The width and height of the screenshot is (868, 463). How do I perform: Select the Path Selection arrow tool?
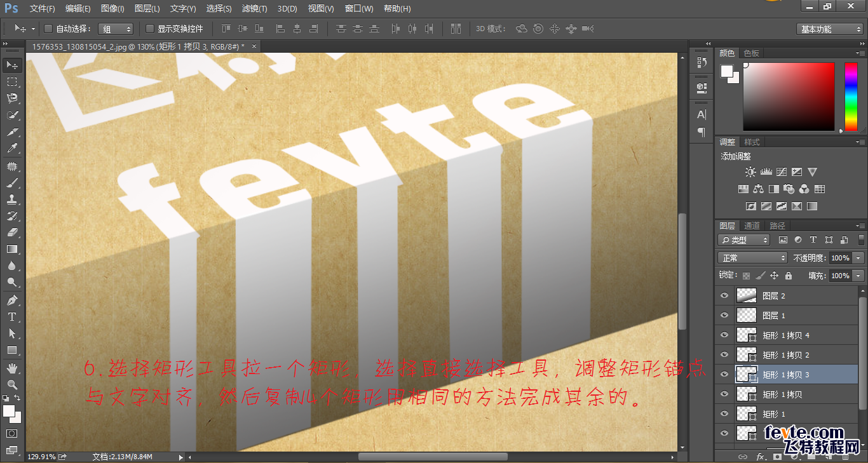(x=12, y=333)
